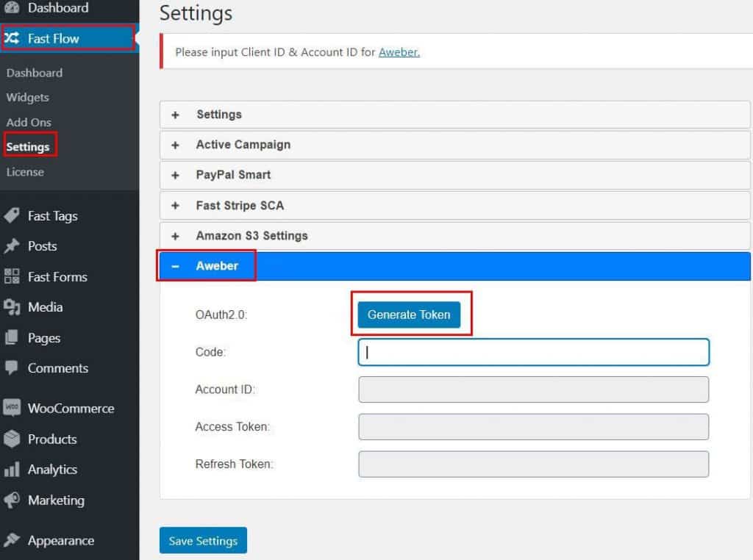Viewport: 753px width, 560px height.
Task: Click the Posts pushpin icon
Action: coord(12,245)
